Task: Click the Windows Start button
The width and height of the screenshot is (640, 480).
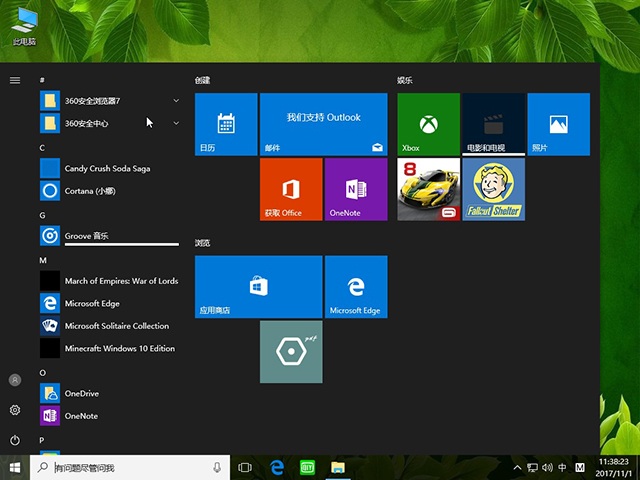Action: [x=15, y=467]
